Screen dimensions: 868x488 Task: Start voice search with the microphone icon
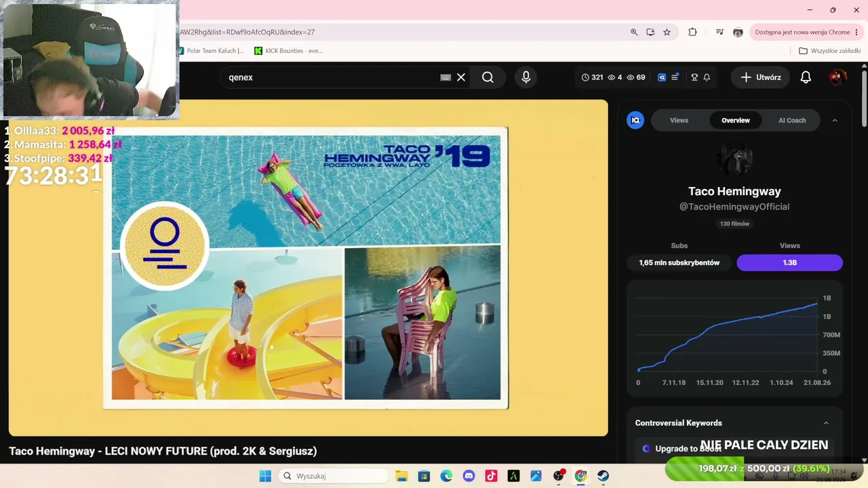[x=526, y=77]
